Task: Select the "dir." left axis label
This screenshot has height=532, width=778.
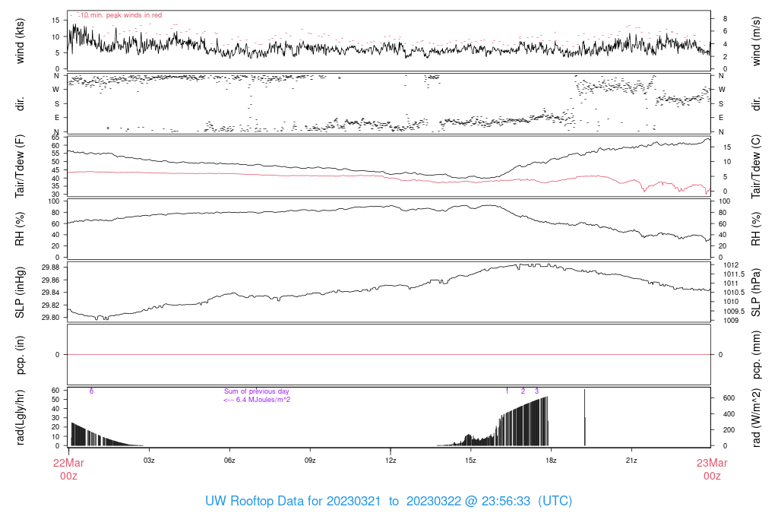Action: (19, 103)
